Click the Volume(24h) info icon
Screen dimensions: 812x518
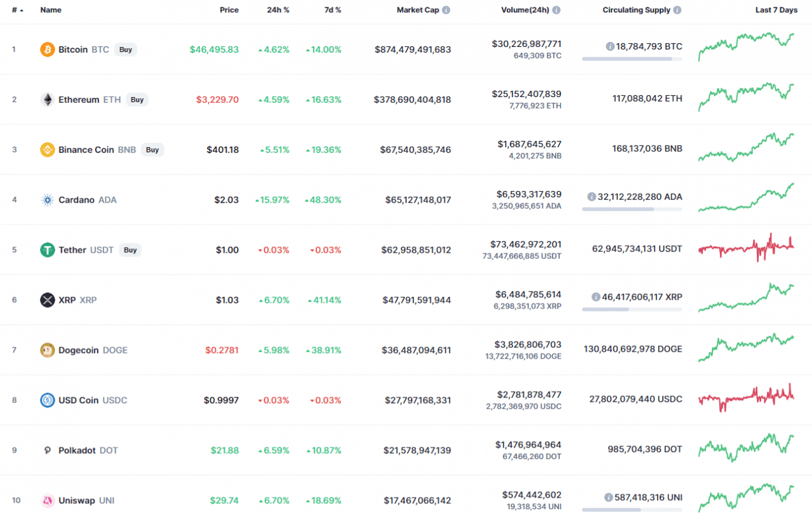tap(556, 10)
